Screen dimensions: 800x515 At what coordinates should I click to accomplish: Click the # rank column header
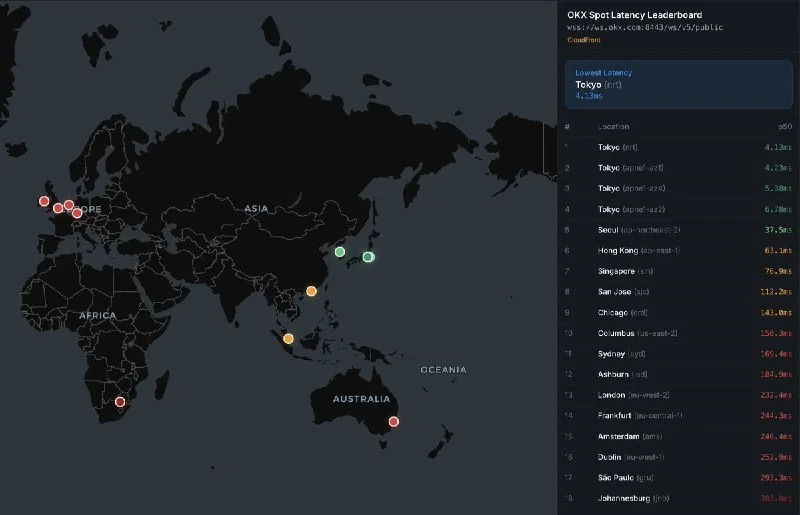pyautogui.click(x=567, y=127)
